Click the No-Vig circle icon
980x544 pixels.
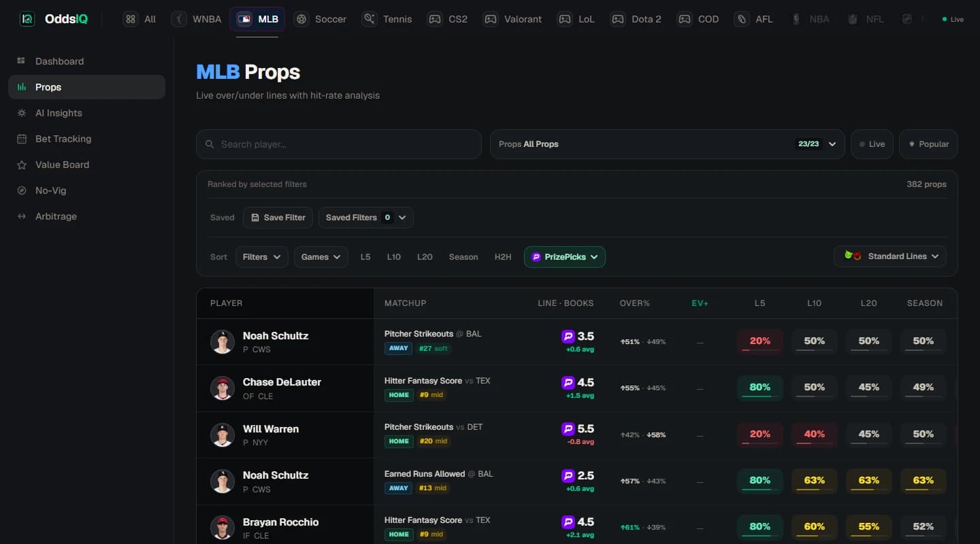click(22, 190)
